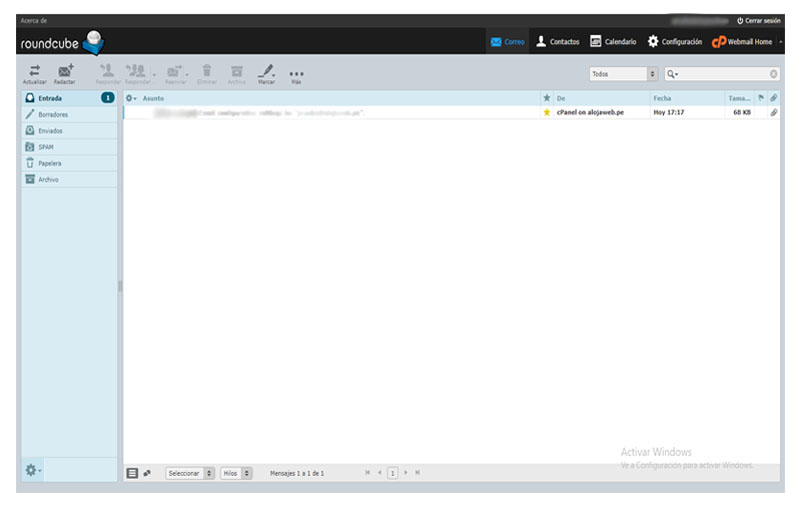Sort by the Asunto column header
Screen dimensions: 800x505
[153, 98]
